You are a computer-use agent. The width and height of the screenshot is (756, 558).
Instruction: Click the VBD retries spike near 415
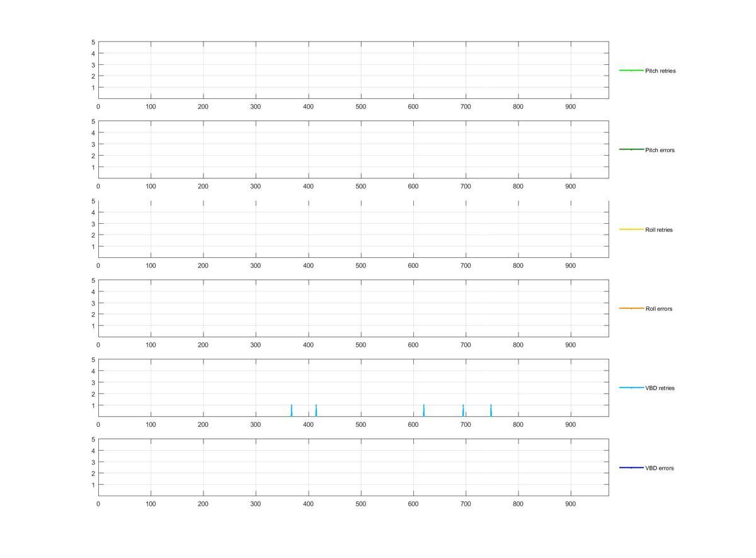316,410
